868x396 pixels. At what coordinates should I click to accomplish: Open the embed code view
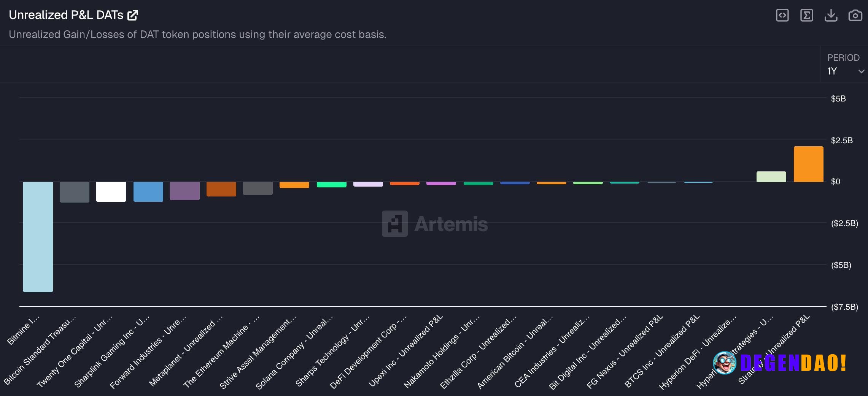point(782,16)
